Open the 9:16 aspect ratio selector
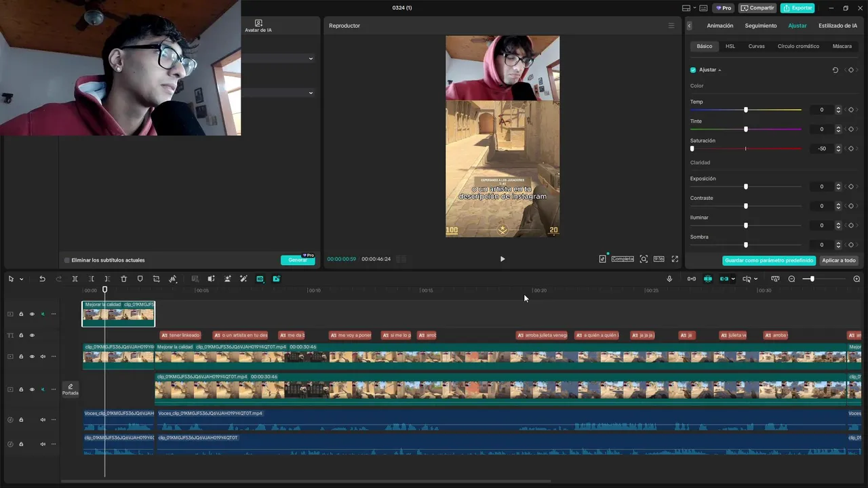This screenshot has height=488, width=868. (658, 259)
